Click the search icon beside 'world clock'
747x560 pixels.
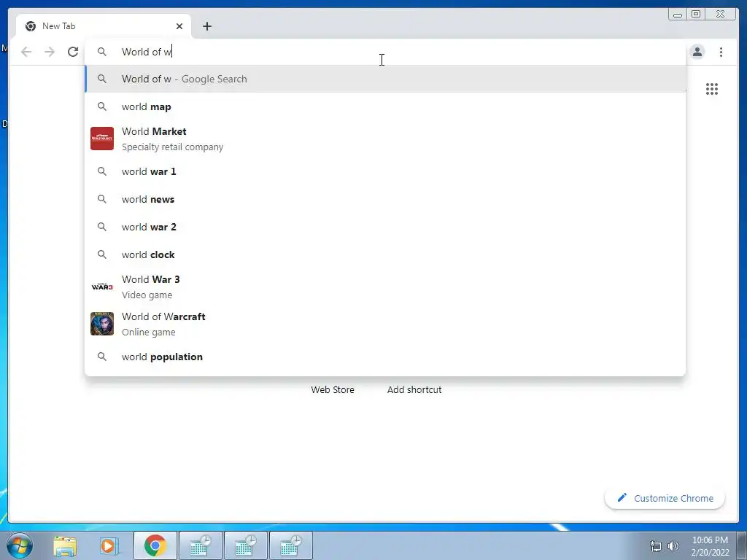pyautogui.click(x=102, y=254)
